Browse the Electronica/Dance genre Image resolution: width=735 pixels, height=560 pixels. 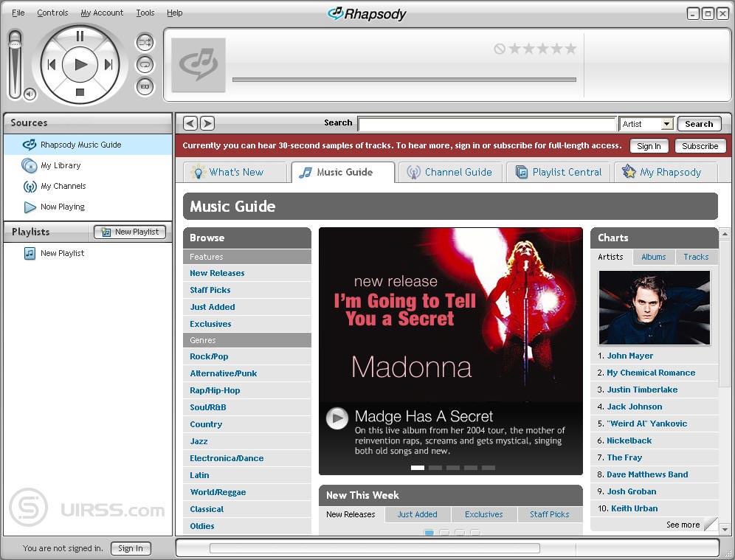click(x=227, y=458)
